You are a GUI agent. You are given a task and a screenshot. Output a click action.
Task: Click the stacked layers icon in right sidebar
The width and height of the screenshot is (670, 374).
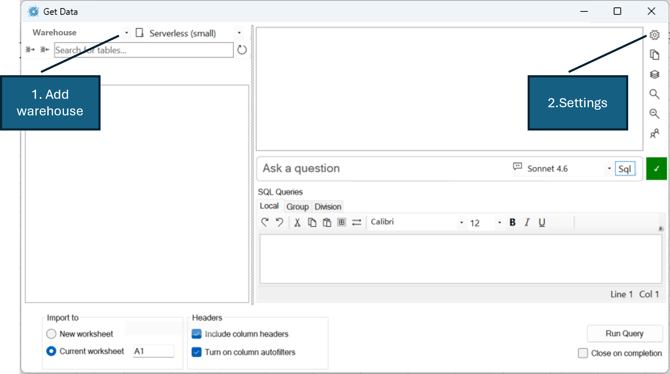click(654, 74)
